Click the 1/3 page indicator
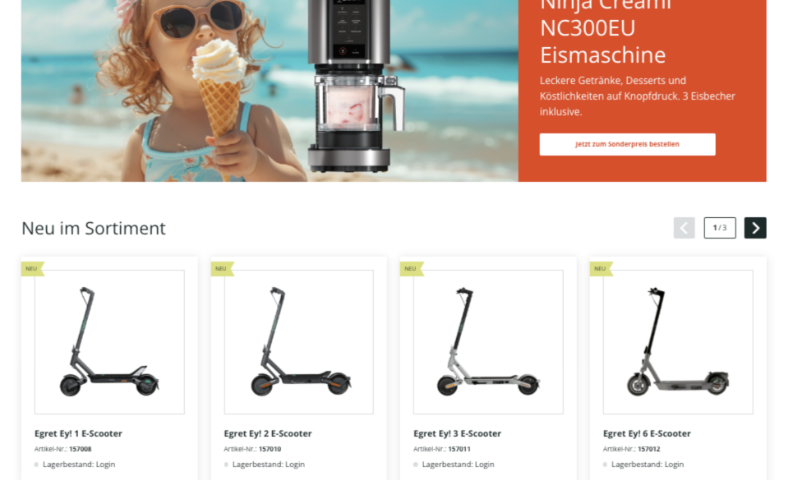800x480 pixels. coord(720,228)
